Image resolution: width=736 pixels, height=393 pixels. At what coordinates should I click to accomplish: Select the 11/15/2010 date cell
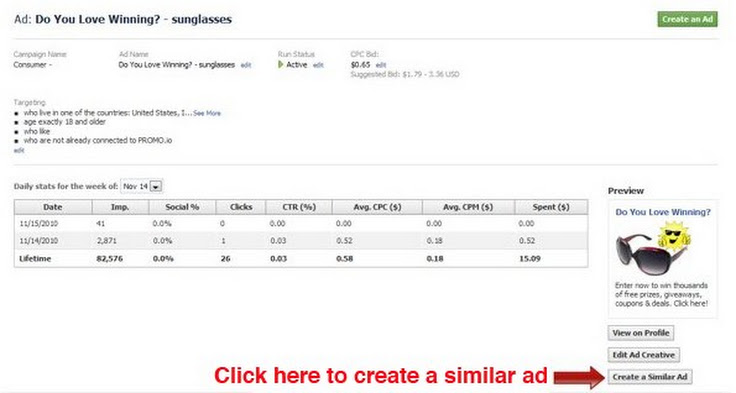click(x=38, y=223)
